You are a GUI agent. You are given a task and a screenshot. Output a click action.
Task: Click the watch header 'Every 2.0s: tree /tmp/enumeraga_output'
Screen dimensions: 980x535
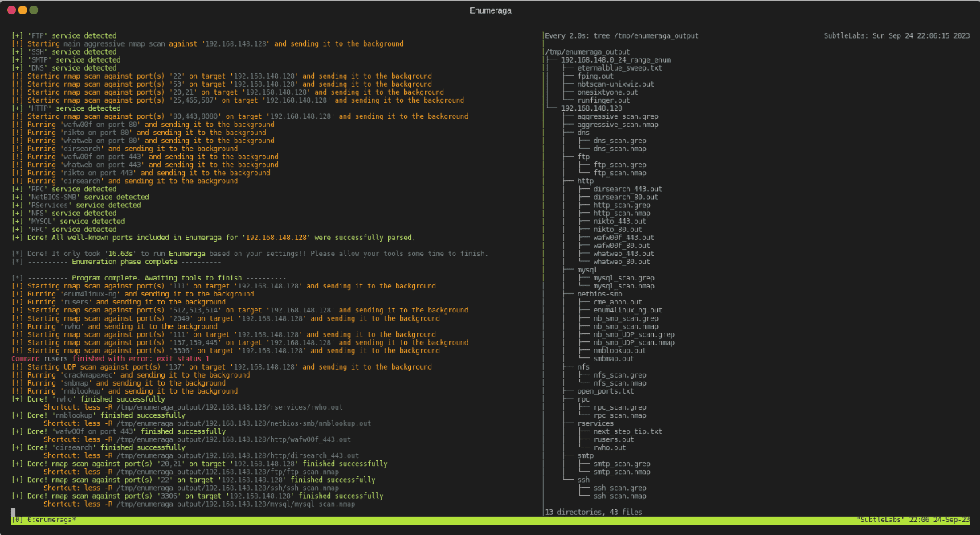pyautogui.click(x=621, y=36)
